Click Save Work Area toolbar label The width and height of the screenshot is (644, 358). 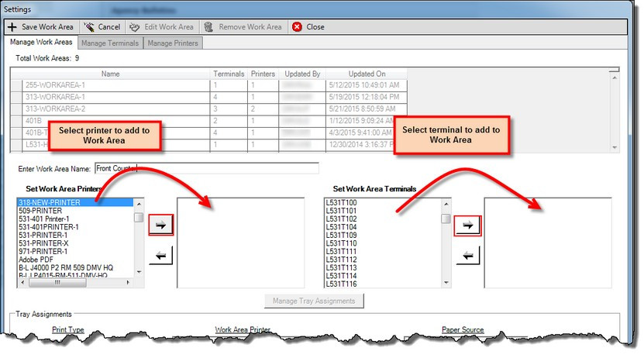47,27
